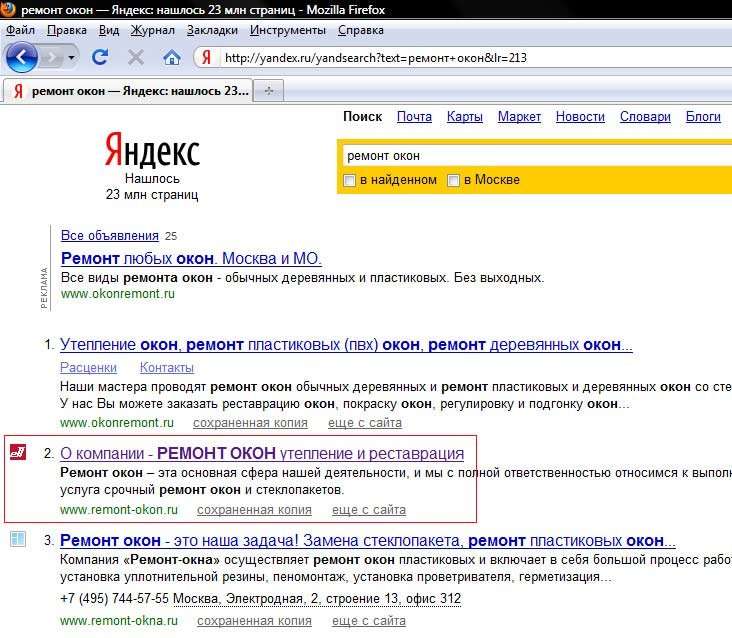The image size is (732, 638).
Task: Click the Yandex favicon in address bar
Action: click(206, 57)
